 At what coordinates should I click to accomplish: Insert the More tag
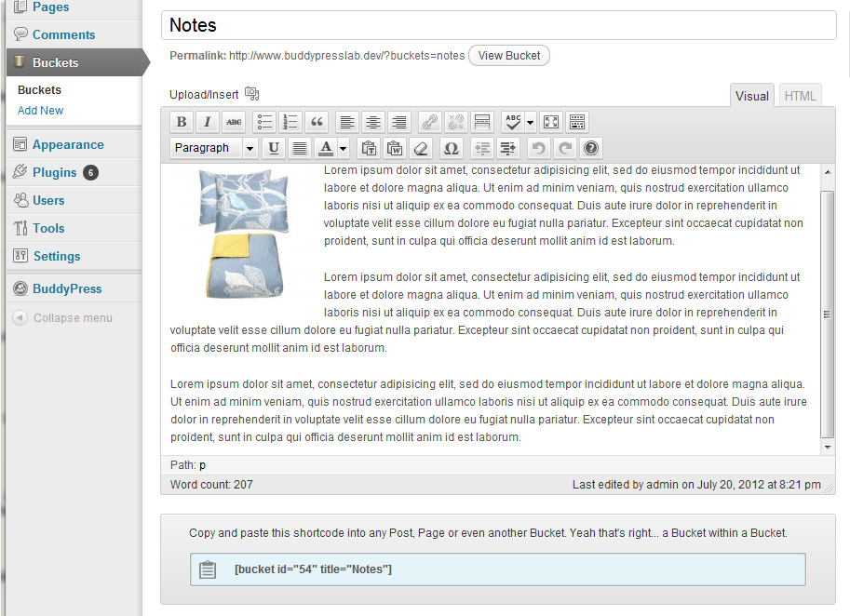[482, 122]
